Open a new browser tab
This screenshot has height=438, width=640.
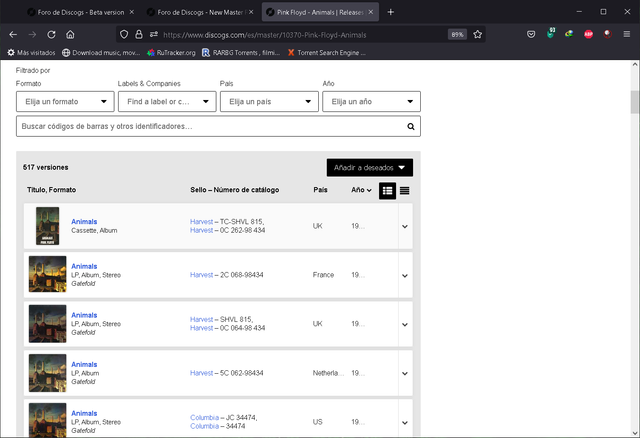(x=391, y=12)
